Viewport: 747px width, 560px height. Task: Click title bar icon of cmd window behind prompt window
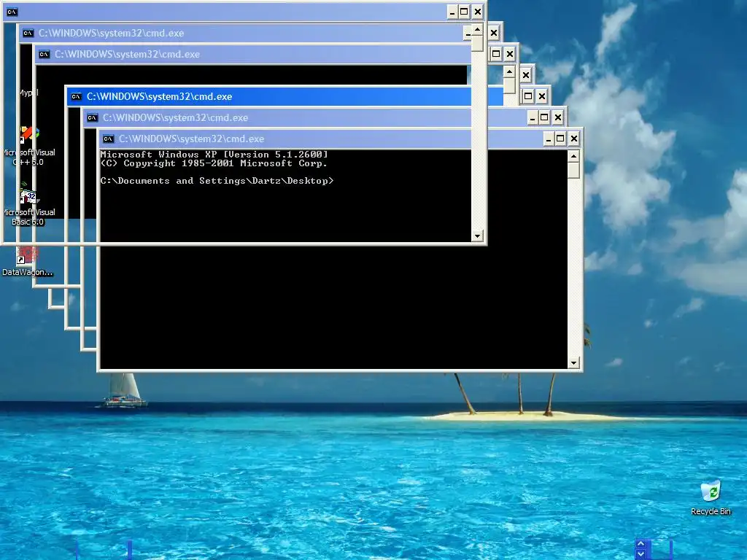coord(93,117)
